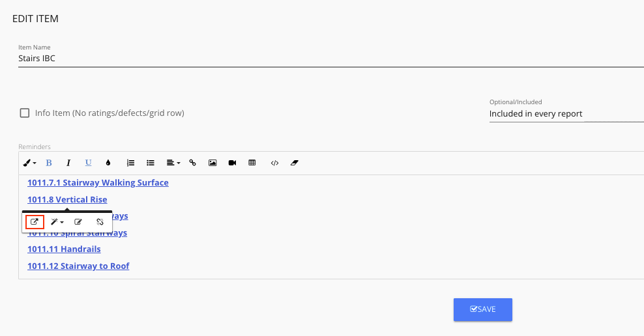Open the text color droplet picker
Viewport: 644px width, 336px height.
pyautogui.click(x=108, y=163)
